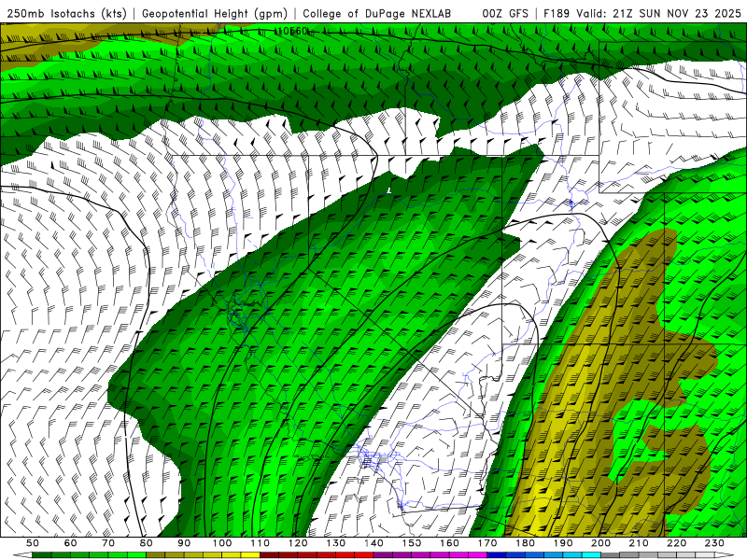
Task: Click the 10560 height contour label
Action: [x=292, y=32]
